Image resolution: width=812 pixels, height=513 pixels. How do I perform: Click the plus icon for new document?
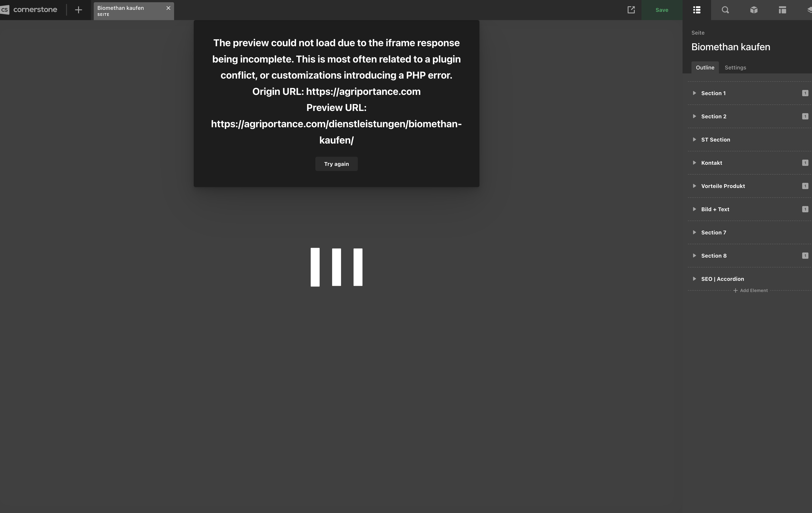(x=78, y=10)
